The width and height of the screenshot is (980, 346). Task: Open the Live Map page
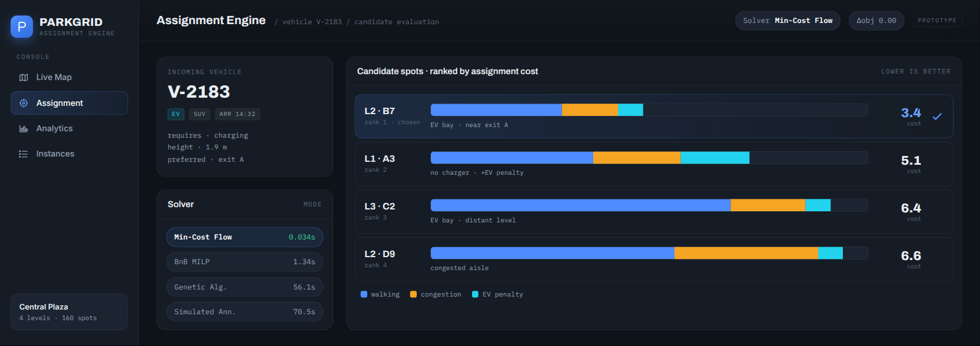click(x=69, y=78)
